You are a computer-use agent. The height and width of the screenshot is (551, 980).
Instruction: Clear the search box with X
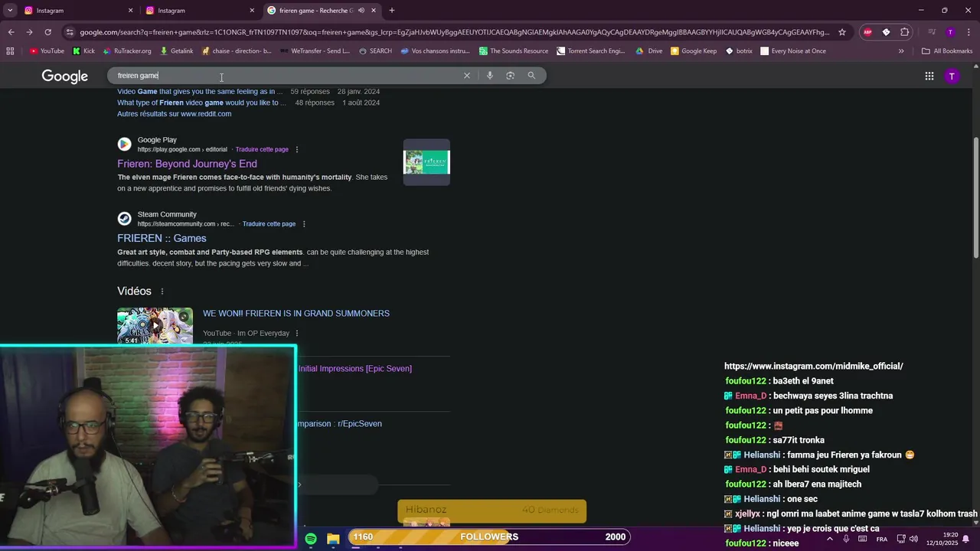click(466, 76)
